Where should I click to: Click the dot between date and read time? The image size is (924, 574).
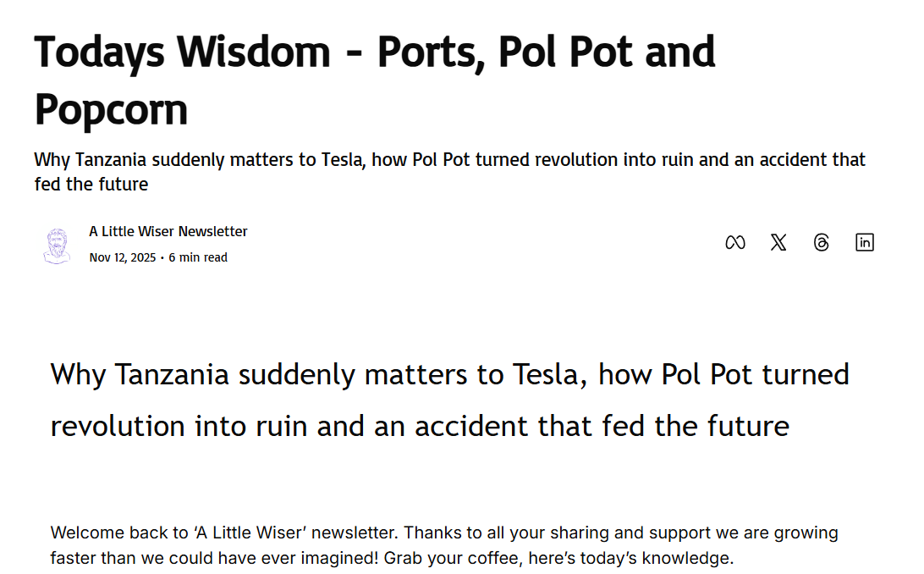[162, 257]
